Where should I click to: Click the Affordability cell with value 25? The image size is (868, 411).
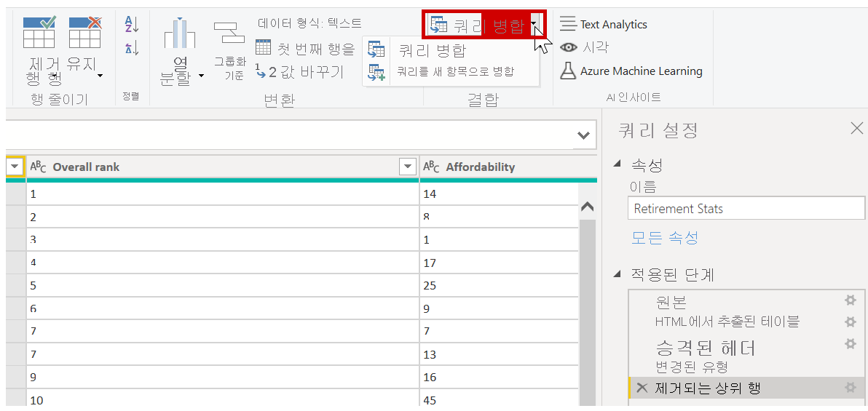[x=499, y=285]
